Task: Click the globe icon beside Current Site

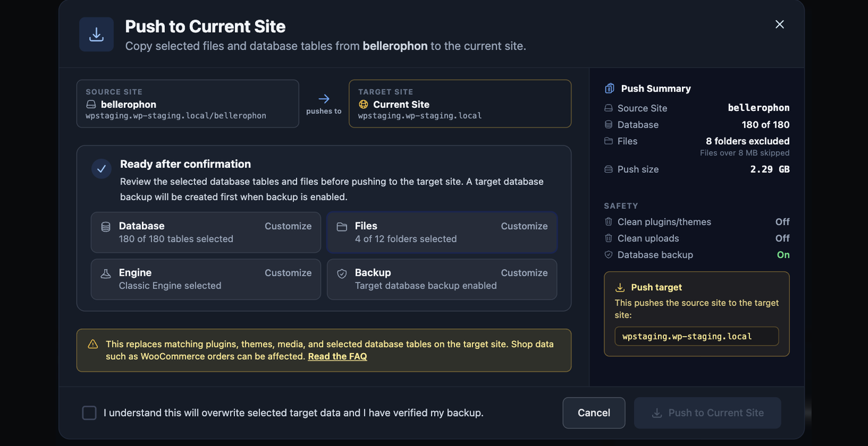Action: tap(363, 105)
